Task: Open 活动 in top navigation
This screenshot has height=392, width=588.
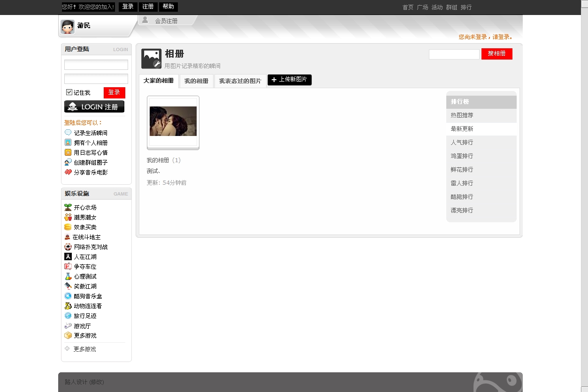Action: (x=437, y=8)
